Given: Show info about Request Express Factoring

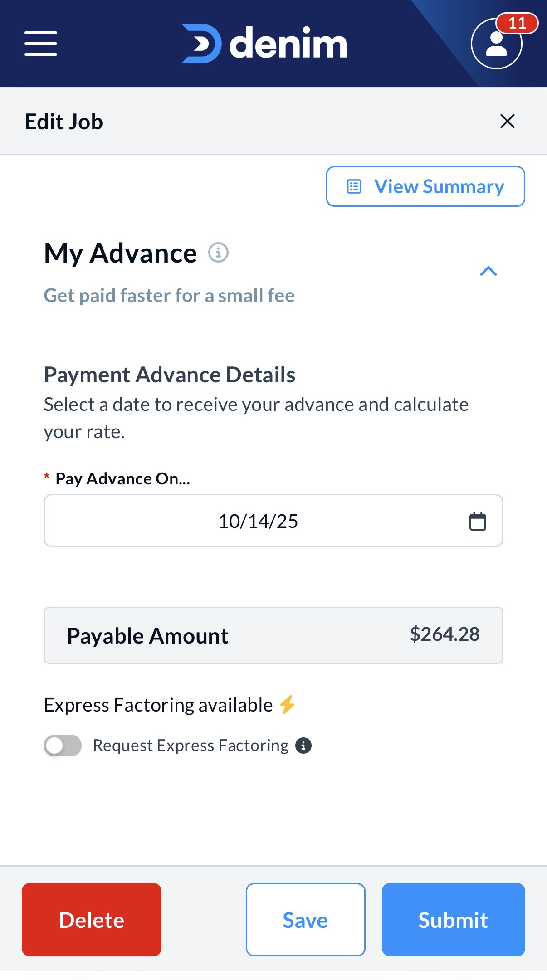Looking at the screenshot, I should point(303,746).
